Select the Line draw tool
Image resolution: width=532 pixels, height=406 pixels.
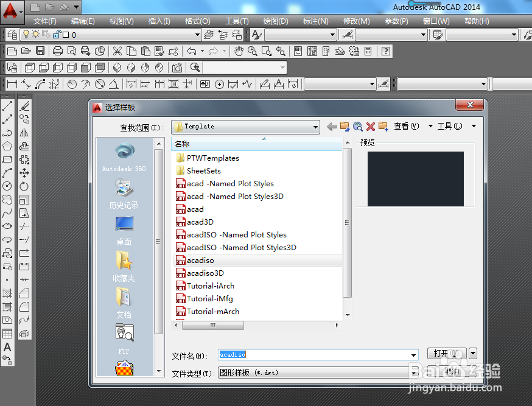pos(7,106)
